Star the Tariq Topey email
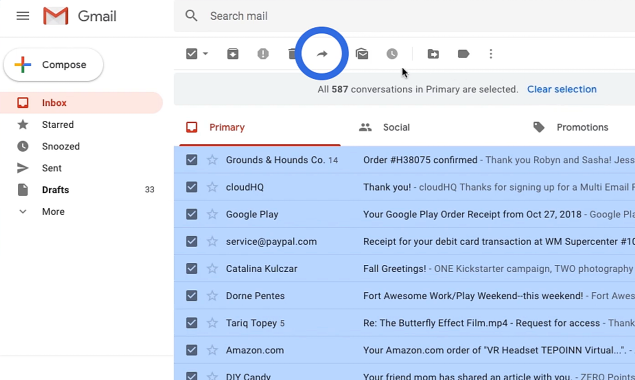 [x=212, y=323]
